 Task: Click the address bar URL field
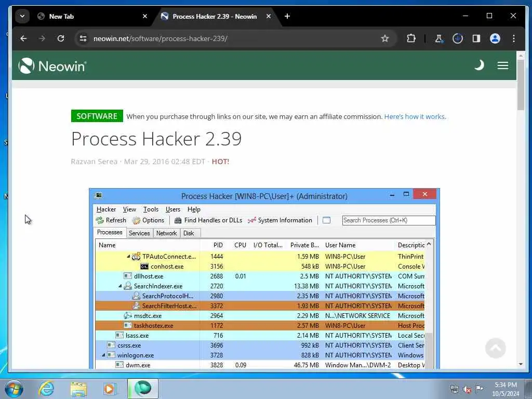tap(235, 38)
